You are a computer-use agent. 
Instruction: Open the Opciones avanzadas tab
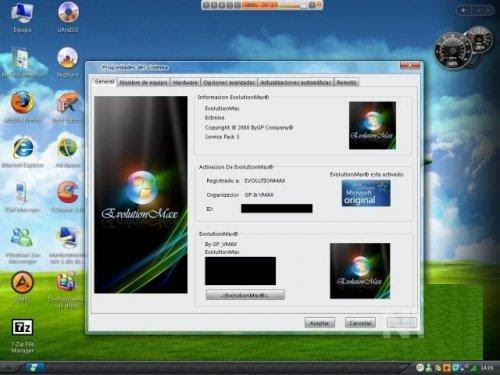click(x=229, y=82)
